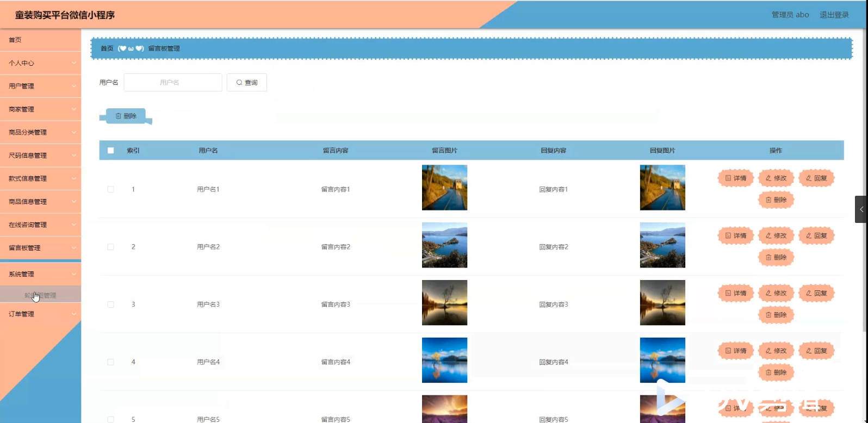Screen dimensions: 868x423
Task: Go to 首页 in the sidebar
Action: pyautogui.click(x=40, y=40)
